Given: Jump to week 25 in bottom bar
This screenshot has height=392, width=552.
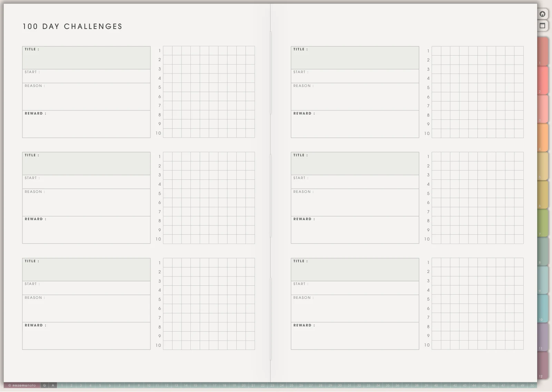Looking at the screenshot, I should 292,385.
